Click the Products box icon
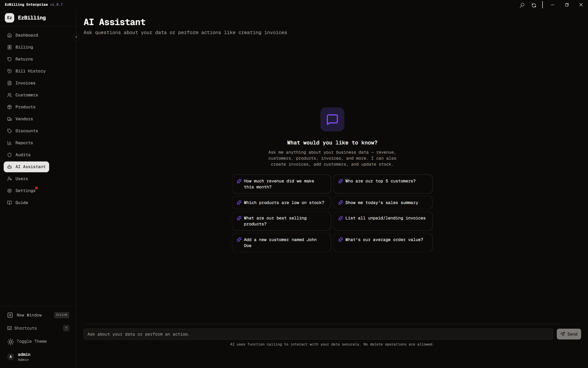Image resolution: width=588 pixels, height=368 pixels. click(9, 107)
